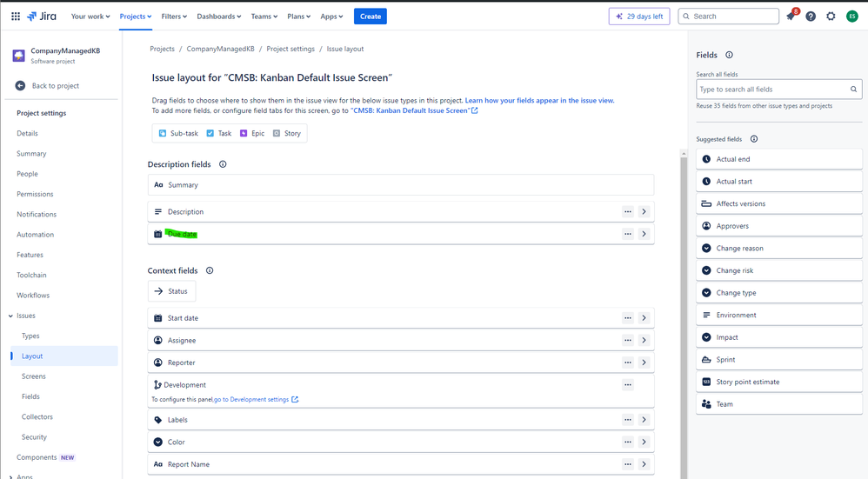Open the Projects dropdown menu
The image size is (868, 479).
pos(136,17)
